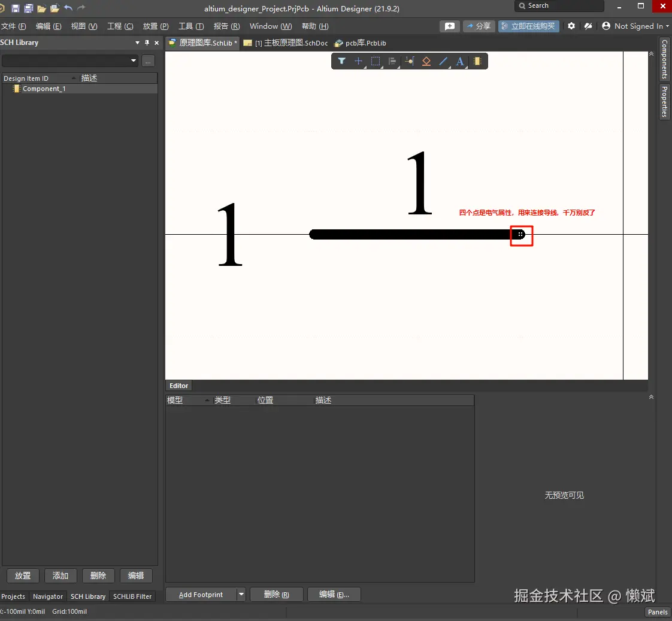Select Component_1 in the library list
Image resolution: width=672 pixels, height=621 pixels.
coord(80,89)
